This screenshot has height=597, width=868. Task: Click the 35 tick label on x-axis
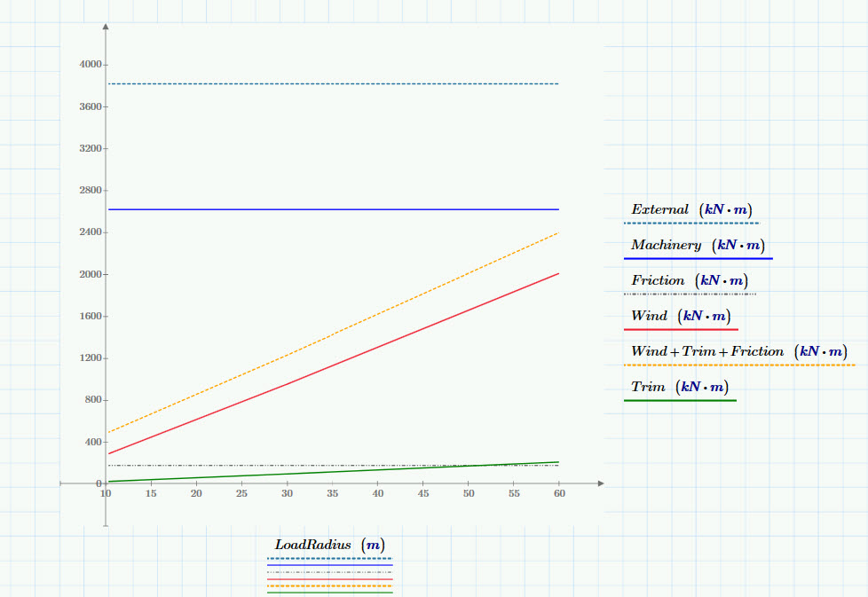[332, 493]
